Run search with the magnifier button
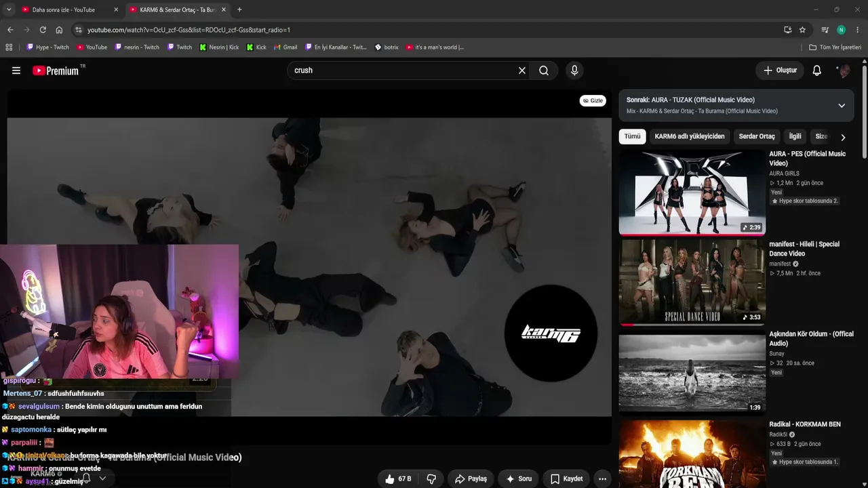Viewport: 868px width, 488px height. pyautogui.click(x=544, y=70)
